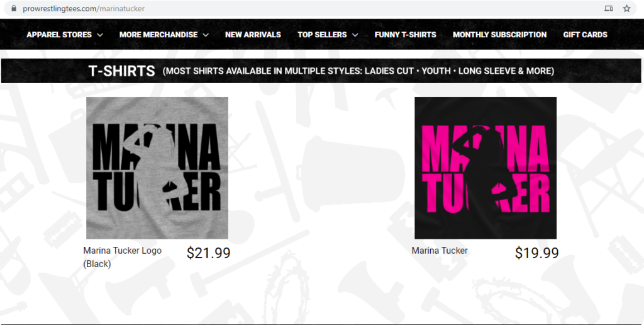
Task: Open the More Merchandise menu label
Action: point(158,35)
